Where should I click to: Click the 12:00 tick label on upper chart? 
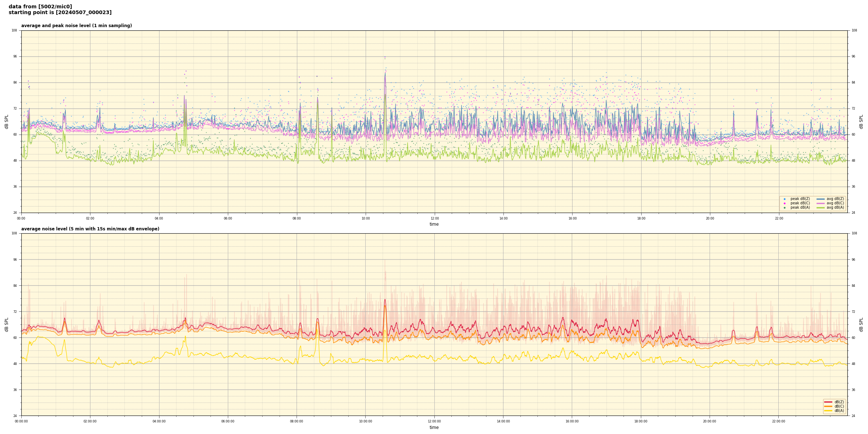pyautogui.click(x=434, y=218)
